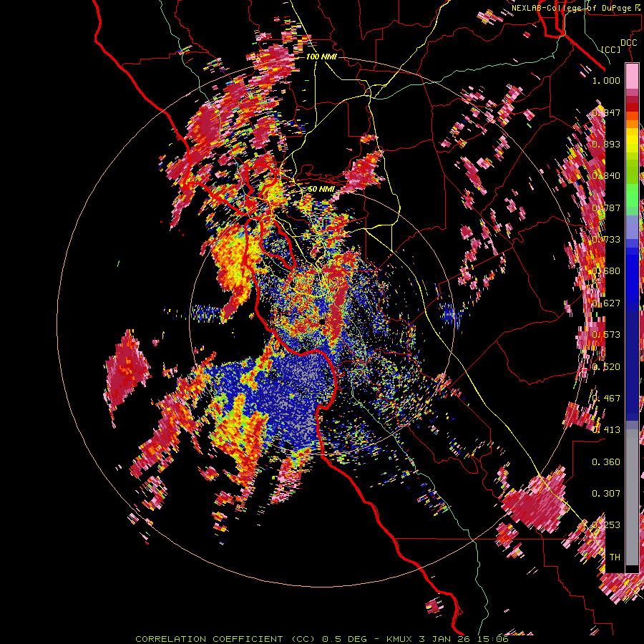Select the DCC label above the legend
This screenshot has width=644, height=644.
628,43
